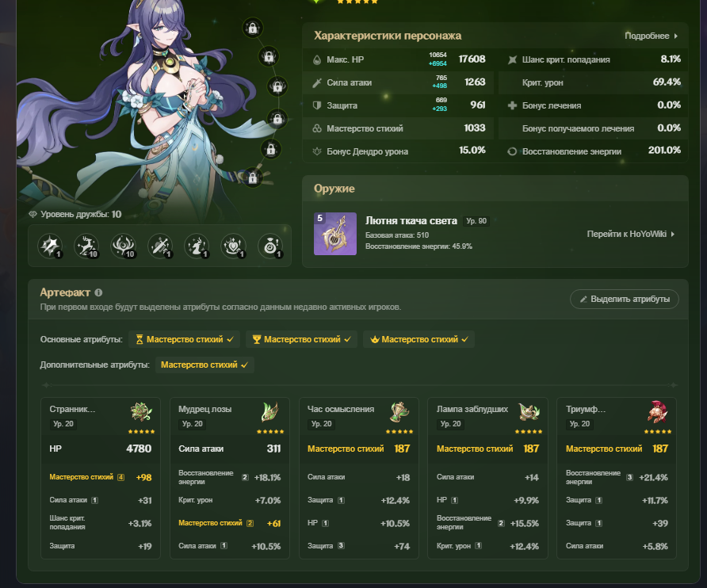This screenshot has height=588, width=707.
Task: Click the highlighted substat Мастерство стихий +61
Action: (x=230, y=524)
